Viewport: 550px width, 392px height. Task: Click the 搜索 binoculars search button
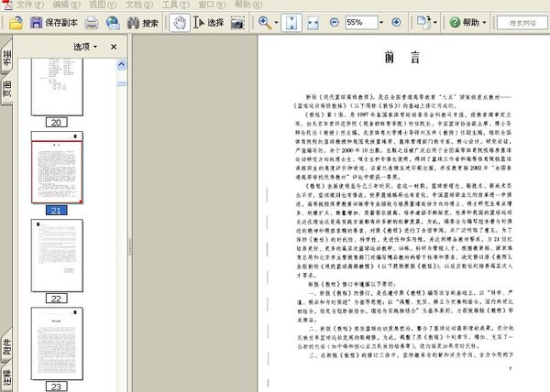tap(143, 23)
